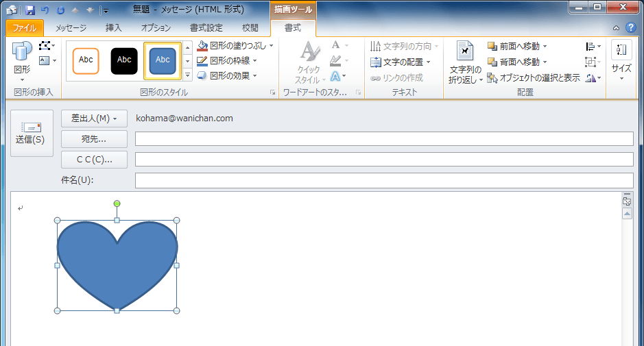
Task: Click the green rotation handle of heart
Action: 117,203
